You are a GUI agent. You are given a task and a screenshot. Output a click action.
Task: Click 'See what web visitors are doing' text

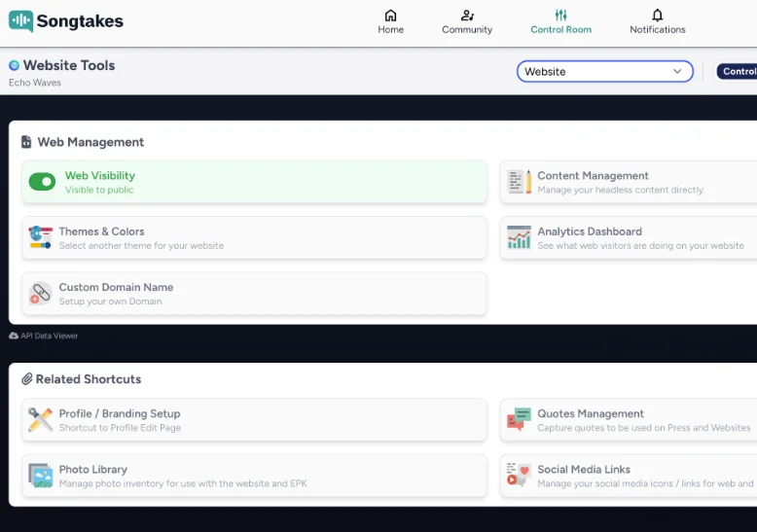640,245
